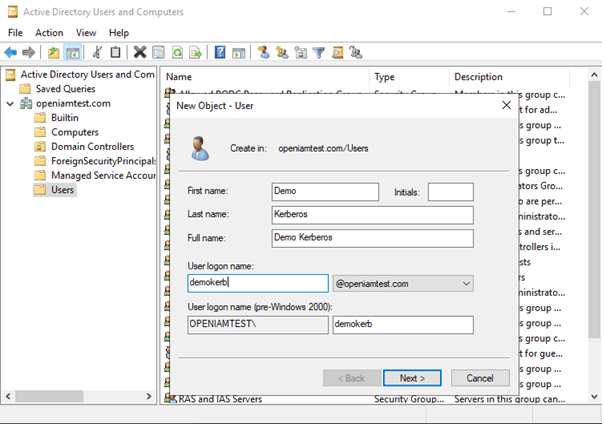Click the Cut scissors toolbar icon

pyautogui.click(x=98, y=52)
